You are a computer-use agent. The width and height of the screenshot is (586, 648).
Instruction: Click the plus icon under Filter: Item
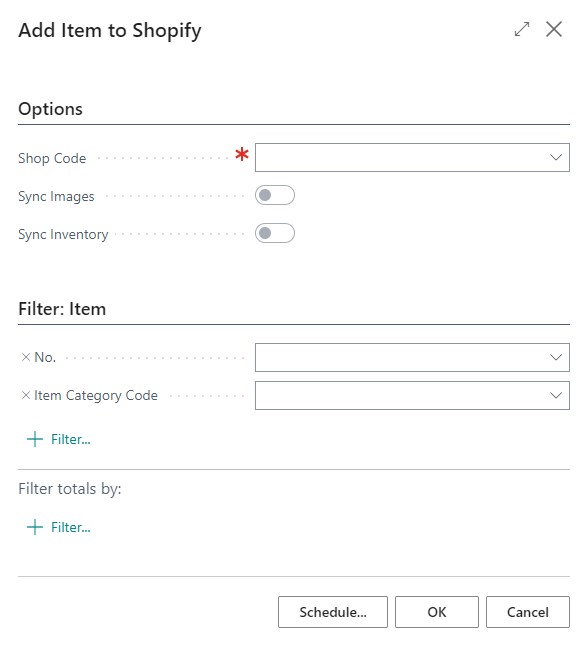35,439
